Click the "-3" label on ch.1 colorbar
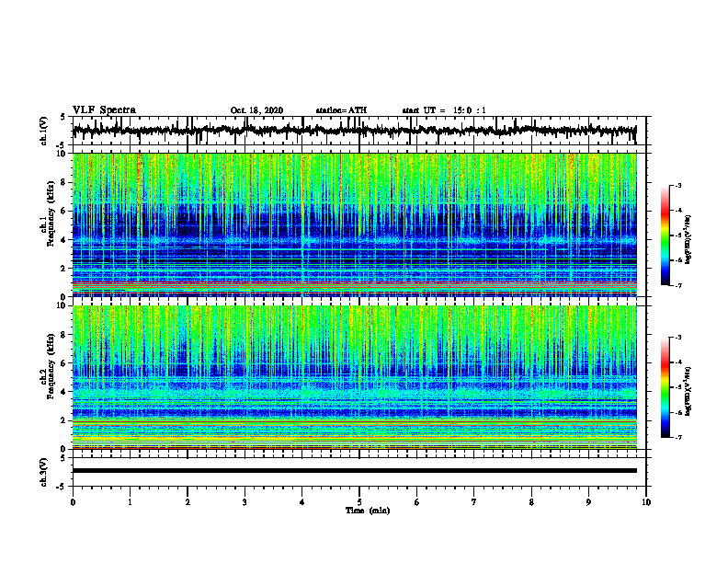 point(678,185)
